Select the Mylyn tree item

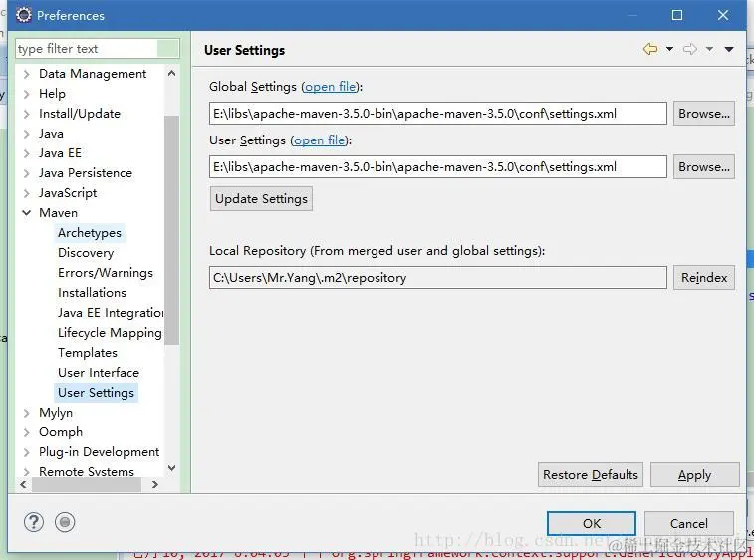[56, 413]
